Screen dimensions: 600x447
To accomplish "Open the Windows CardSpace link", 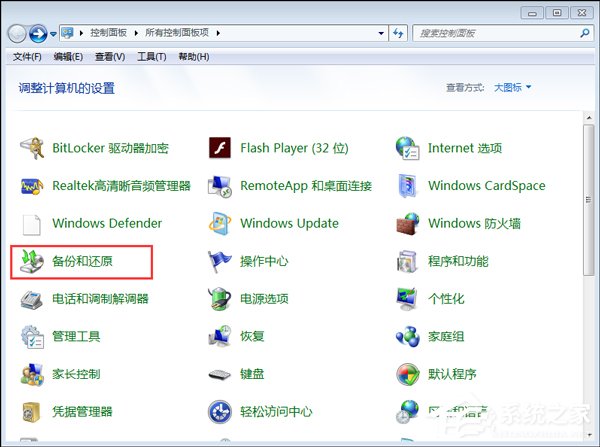I will 486,186.
